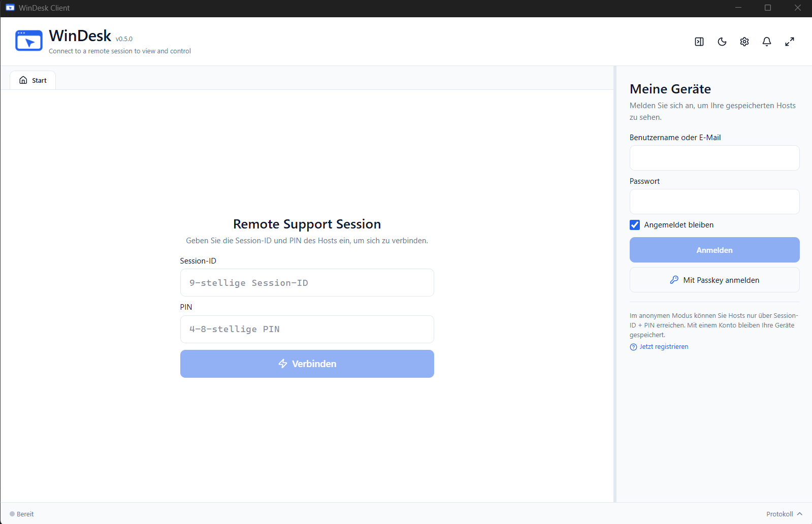Click the Verbinden button

[307, 364]
